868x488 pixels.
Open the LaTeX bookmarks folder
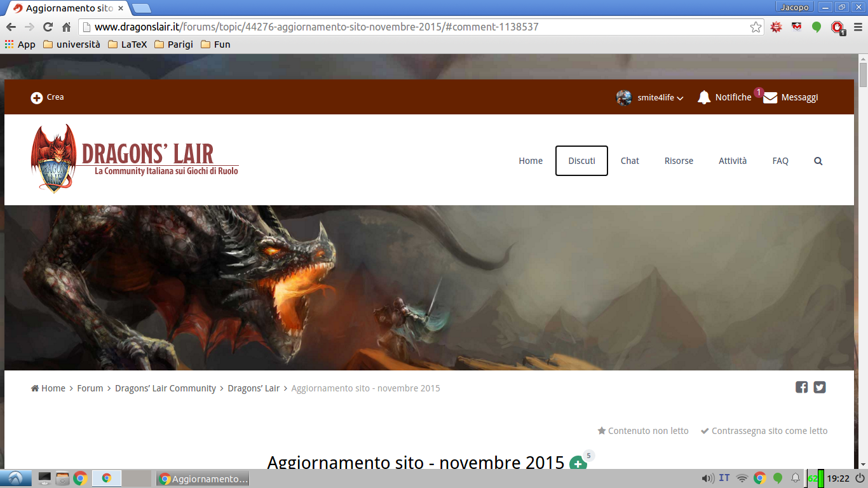click(128, 44)
